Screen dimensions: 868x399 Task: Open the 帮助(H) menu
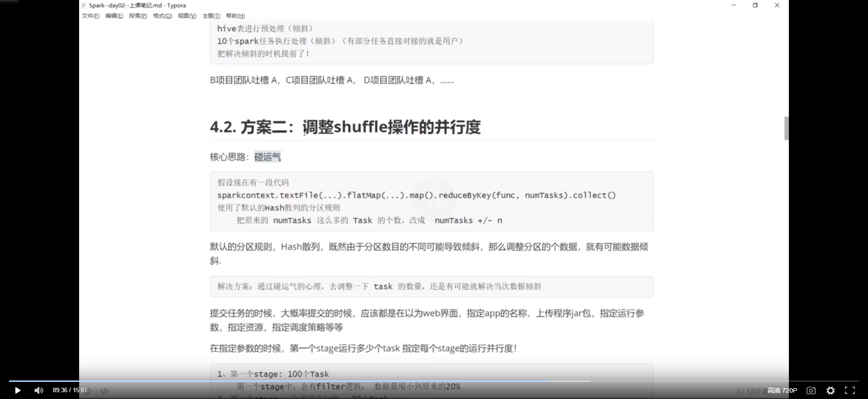click(x=235, y=16)
